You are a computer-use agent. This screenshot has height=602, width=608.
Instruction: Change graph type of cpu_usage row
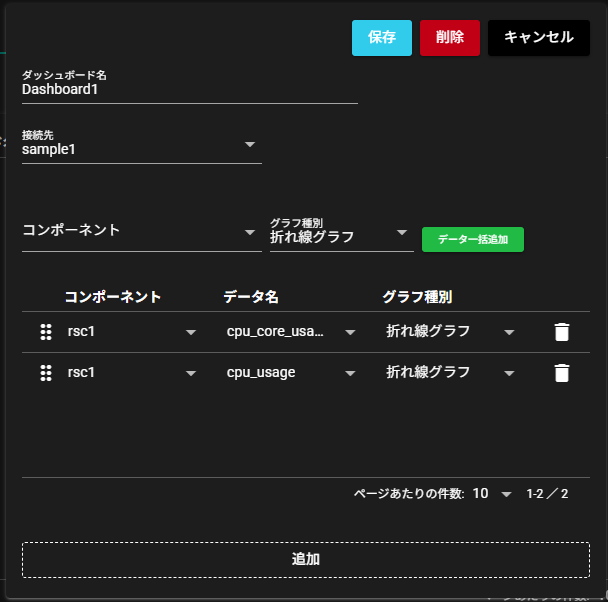click(509, 374)
